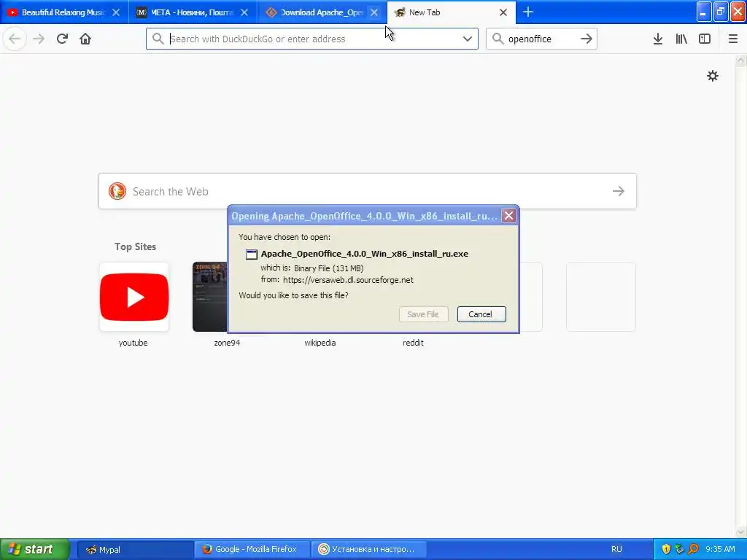Switch to Google - Mozilla Firefox taskbar window
This screenshot has height=560, width=747.
(252, 549)
